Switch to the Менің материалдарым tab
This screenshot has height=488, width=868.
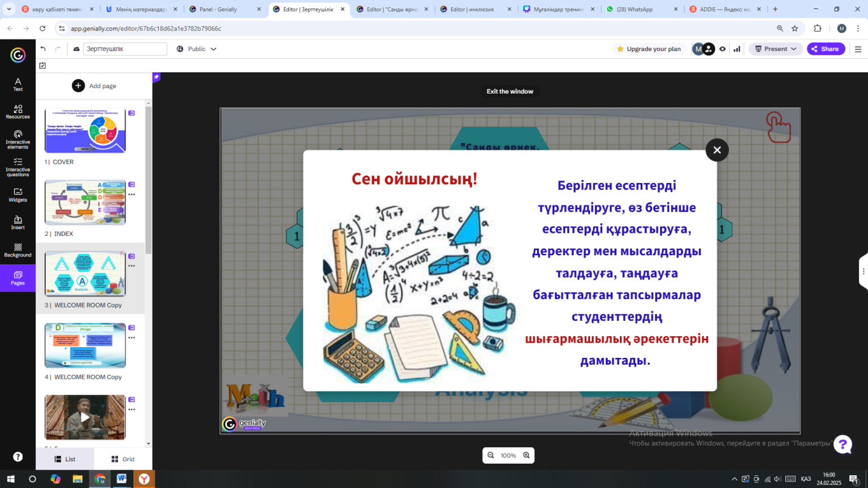[x=141, y=9]
